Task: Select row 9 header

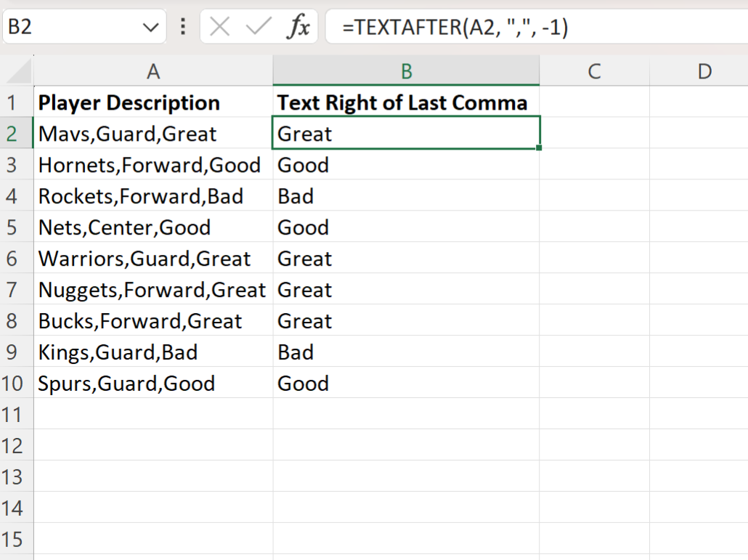Action: (17, 352)
